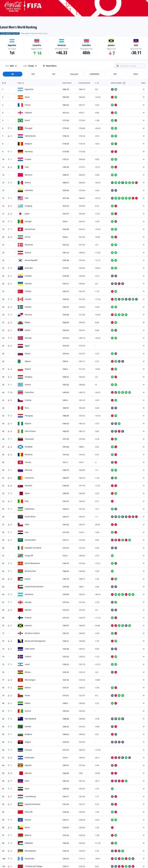Expand the Argentina row details chevron
148x868 pixels.
click(144, 90)
